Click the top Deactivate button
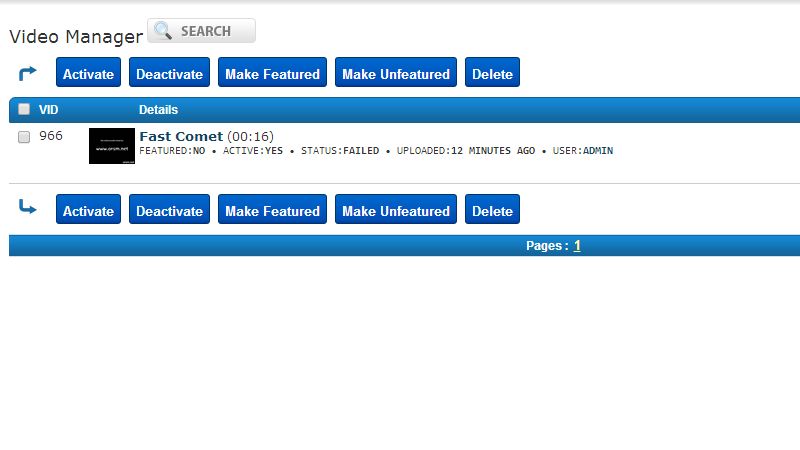 pos(169,72)
